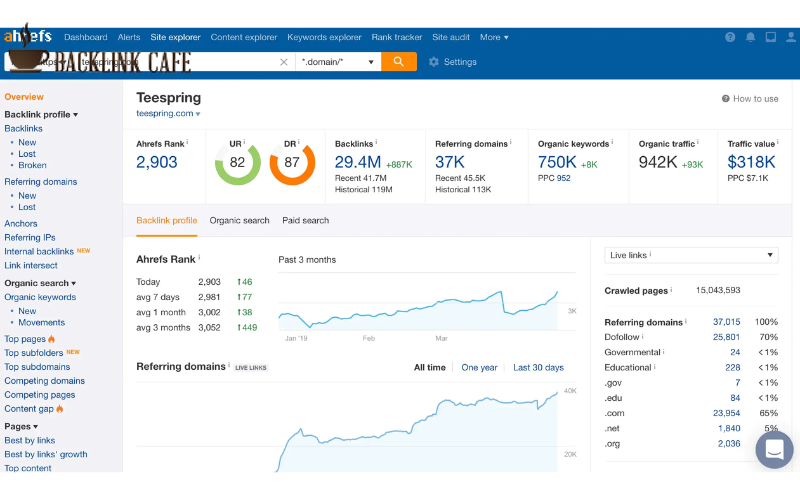Click the 2,903 Ahrefs Rank value
The width and height of the screenshot is (800, 500).
(157, 162)
